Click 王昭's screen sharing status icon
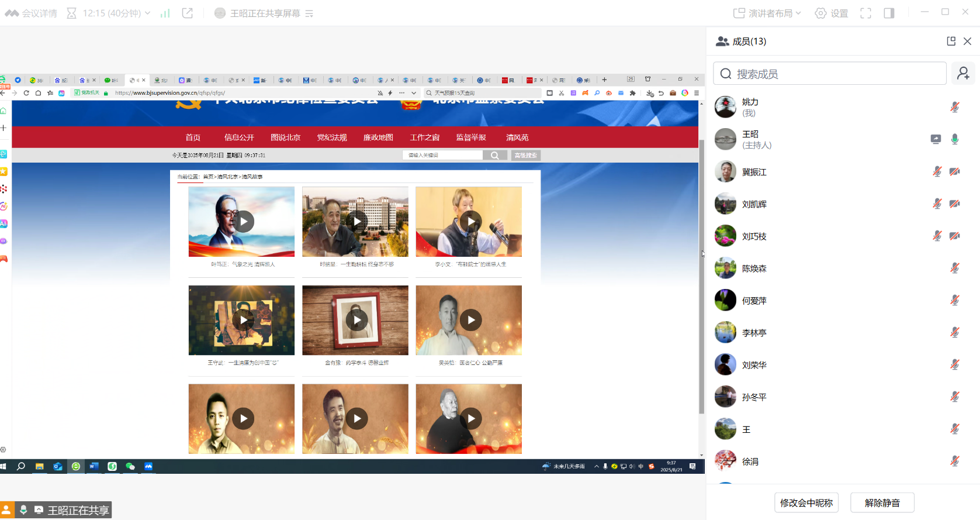Image resolution: width=980 pixels, height=520 pixels. (936, 139)
